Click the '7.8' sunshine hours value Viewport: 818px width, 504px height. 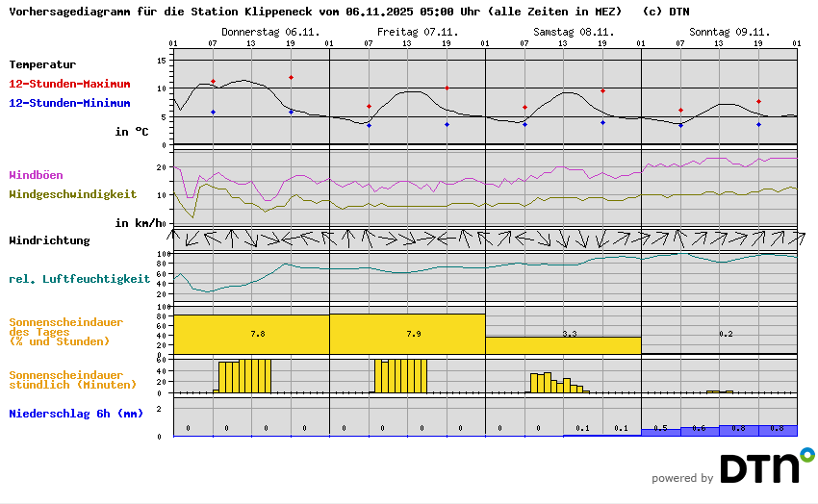coord(258,334)
